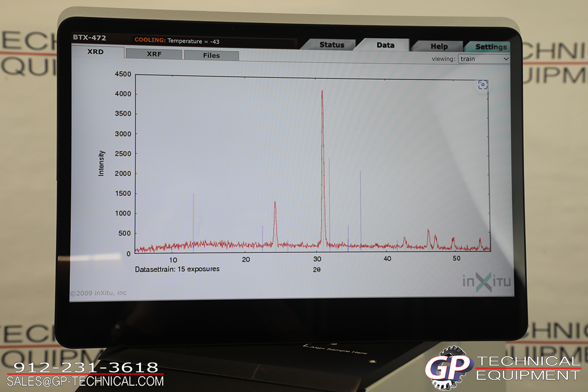
Task: Open the Help tab
Action: [x=439, y=47]
